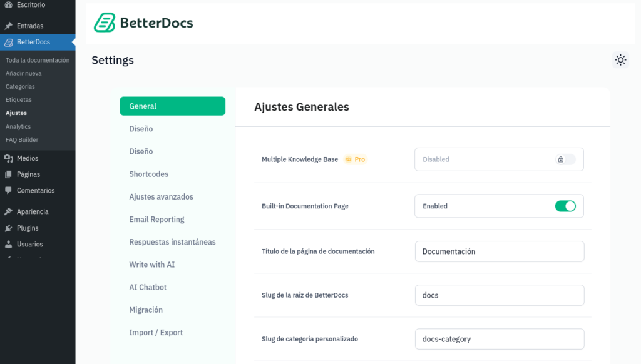
Task: Click the lock icon on Multiple Knowledge Base
Action: tap(561, 159)
